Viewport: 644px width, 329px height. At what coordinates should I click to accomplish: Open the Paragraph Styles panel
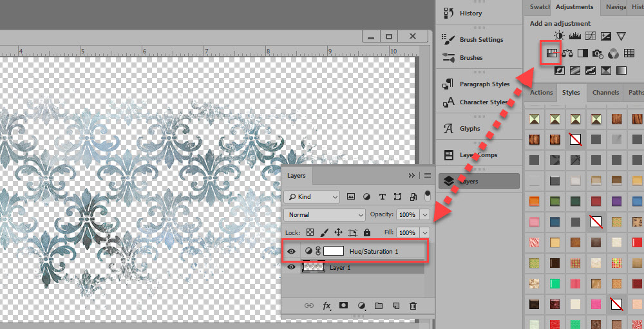point(476,84)
